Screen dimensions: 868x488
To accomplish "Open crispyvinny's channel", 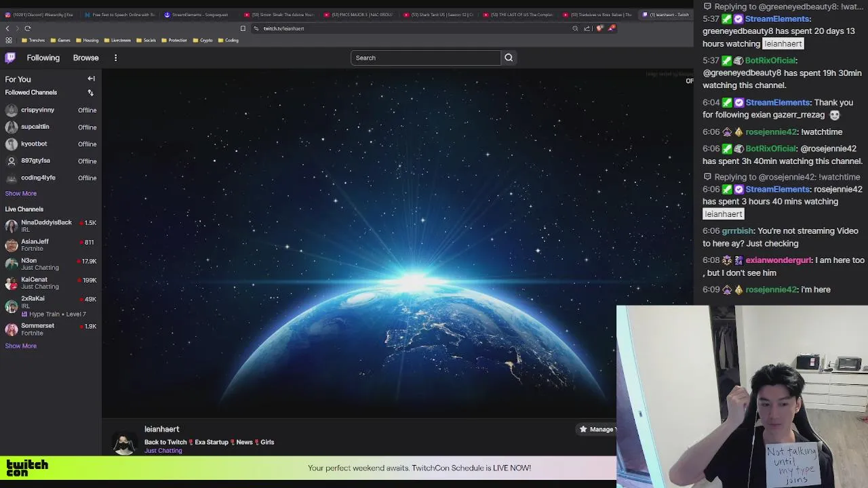I will (x=51, y=110).
